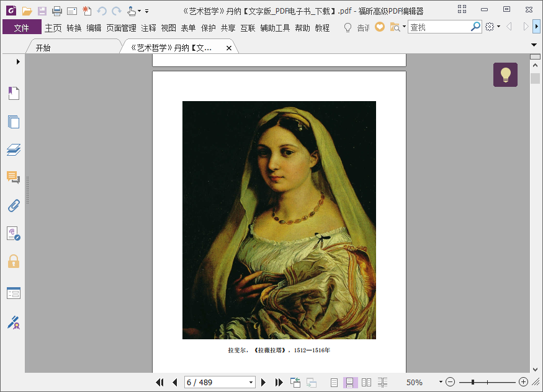543x392 pixels.
Task: Open the 视图 ribbon tab
Action: [x=169, y=28]
